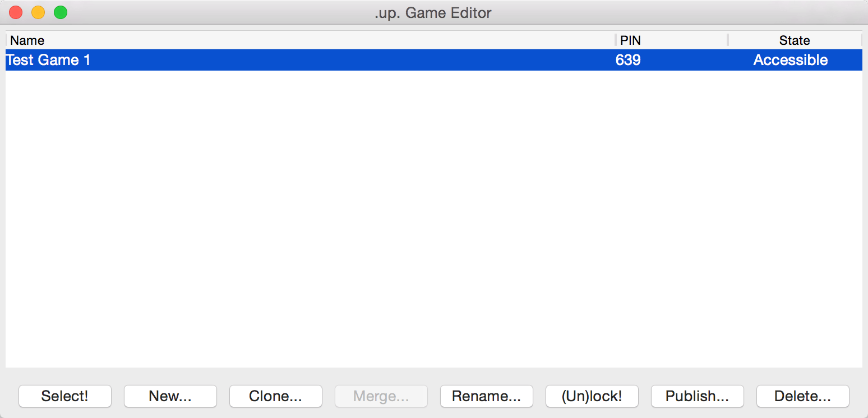Minimize the window with the yellow button
868x418 pixels.
[38, 12]
